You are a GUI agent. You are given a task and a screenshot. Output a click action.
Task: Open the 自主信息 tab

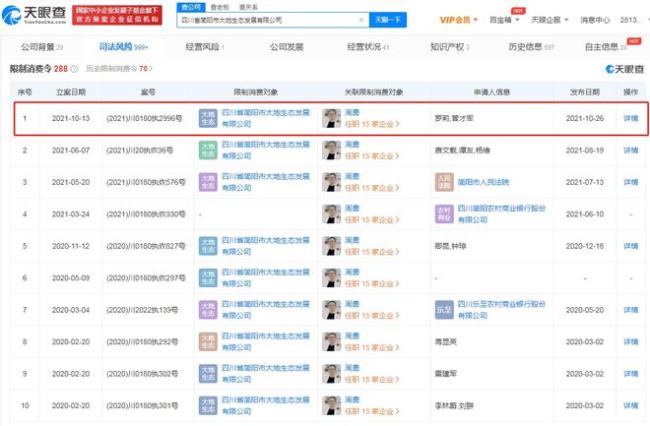point(606,47)
